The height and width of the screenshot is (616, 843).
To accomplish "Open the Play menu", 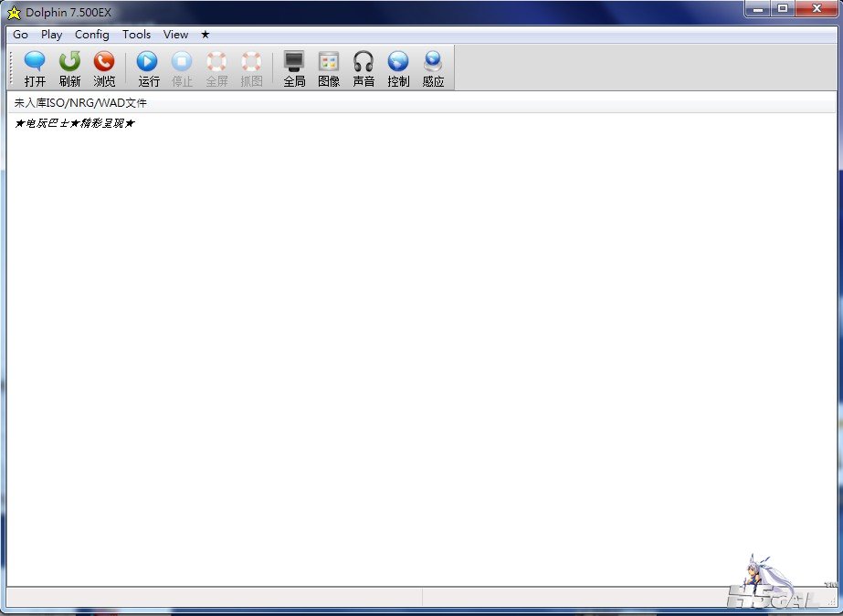I will (x=52, y=35).
